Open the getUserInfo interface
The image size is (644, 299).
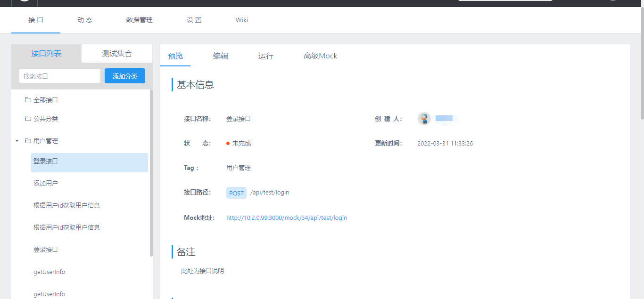(x=49, y=272)
